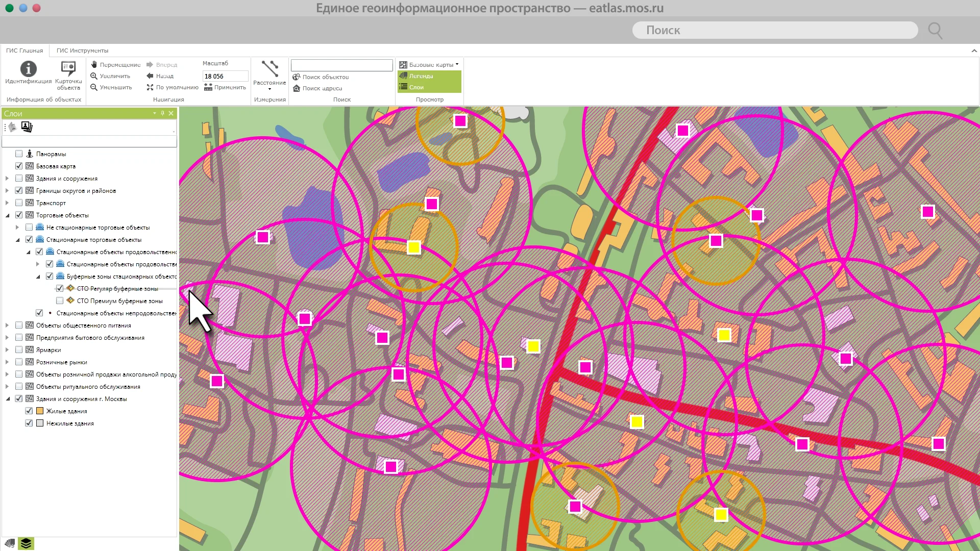Viewport: 980px width, 551px height.
Task: Toggle the Слои panel button
Action: tap(429, 87)
